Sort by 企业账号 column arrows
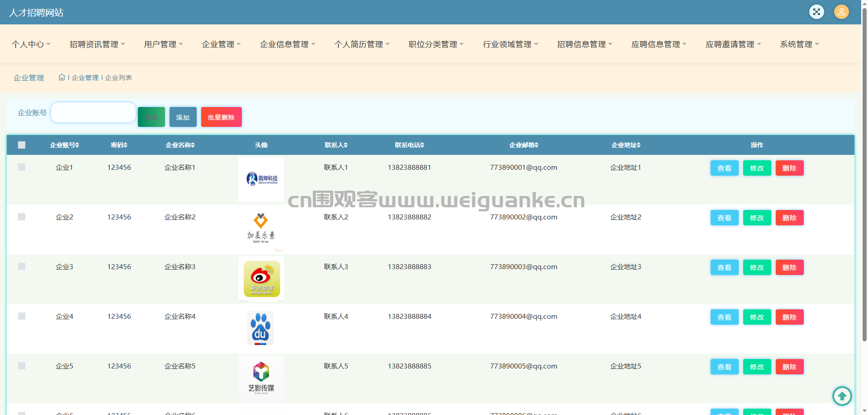The image size is (868, 415). pos(77,145)
